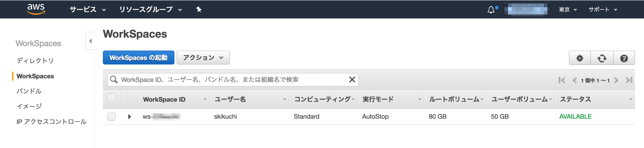The height and width of the screenshot is (148, 644).
Task: Click the settings gear above the table
Action: pos(580,58)
